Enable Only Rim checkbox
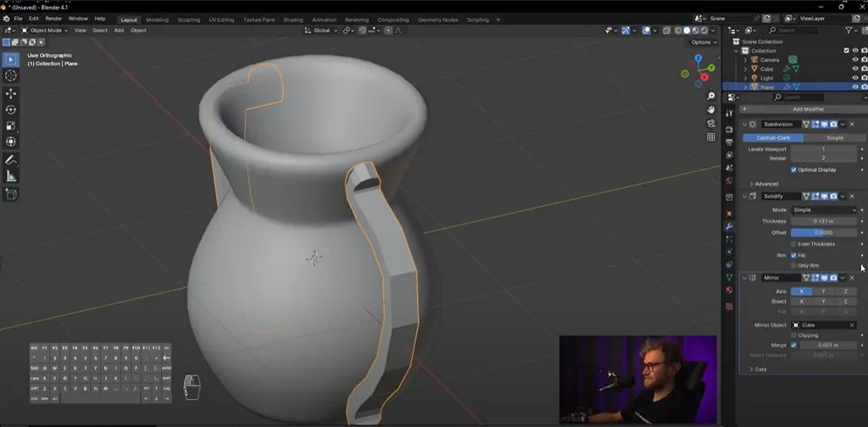868x427 pixels. tap(793, 265)
